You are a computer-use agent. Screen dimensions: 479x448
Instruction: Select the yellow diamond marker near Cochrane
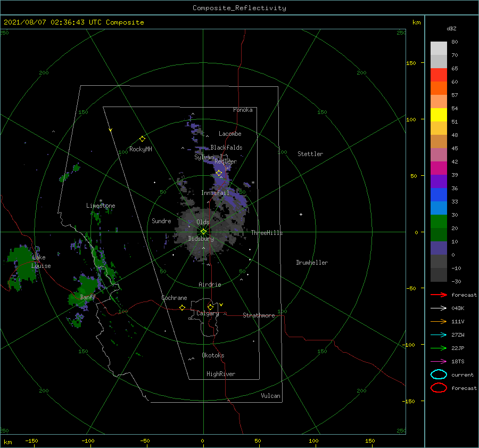183,307
